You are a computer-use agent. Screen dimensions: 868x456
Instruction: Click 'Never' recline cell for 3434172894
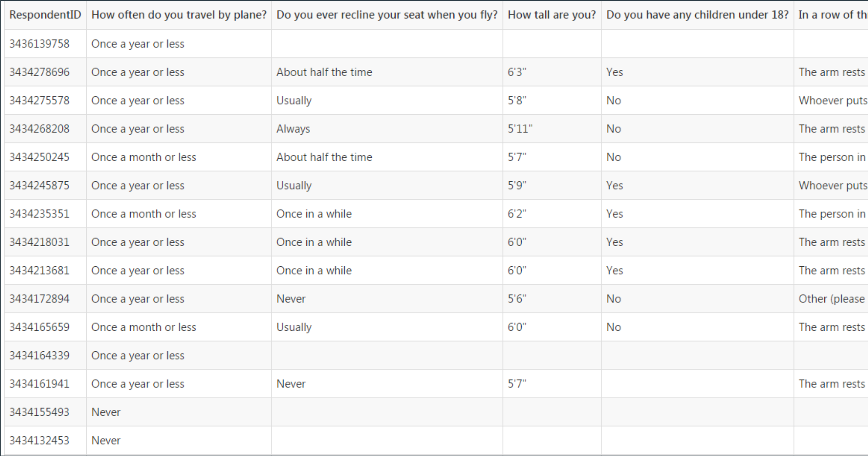387,299
